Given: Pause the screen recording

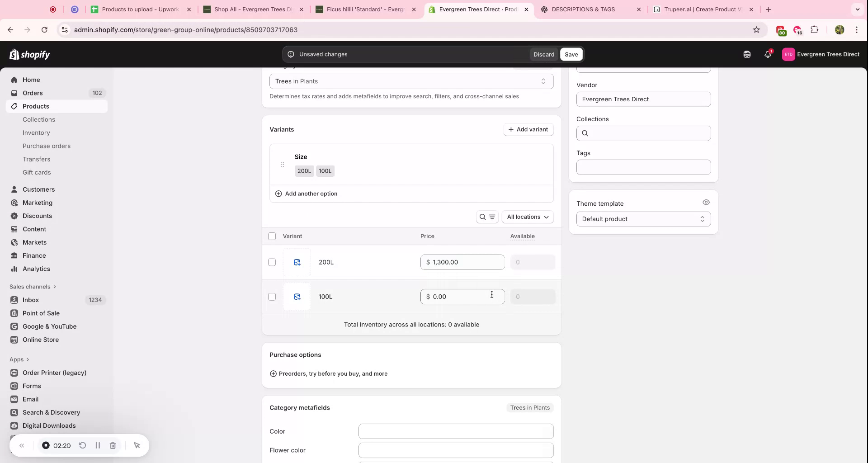Looking at the screenshot, I should pyautogui.click(x=98, y=445).
